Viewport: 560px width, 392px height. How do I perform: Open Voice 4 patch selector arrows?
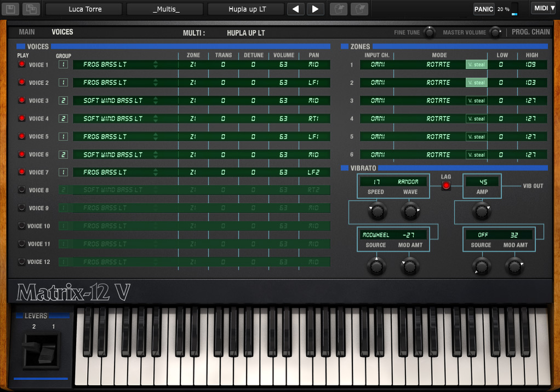(x=156, y=118)
